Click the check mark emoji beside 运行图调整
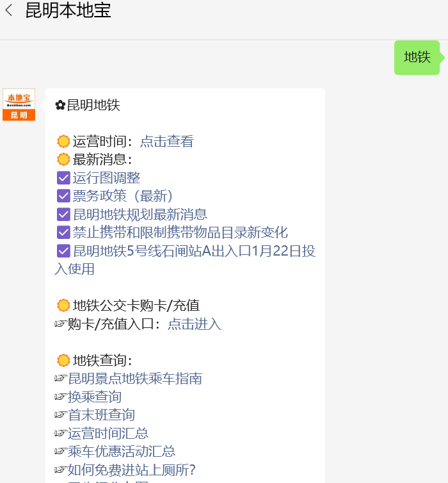The width and height of the screenshot is (448, 483). (63, 177)
